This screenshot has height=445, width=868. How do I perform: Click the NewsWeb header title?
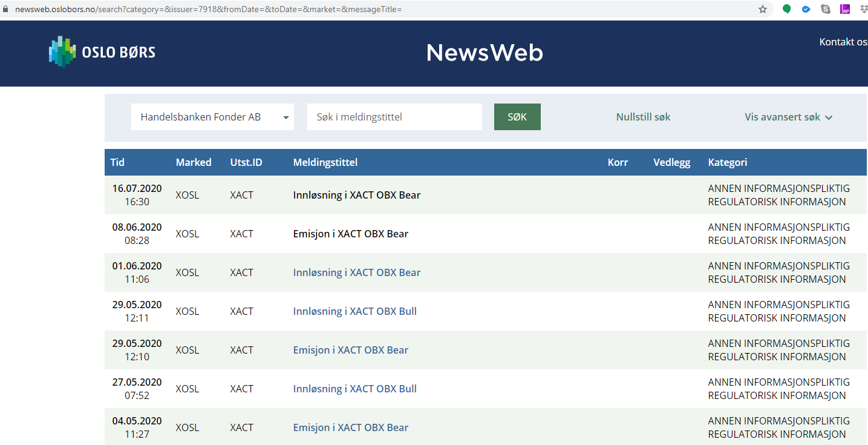(x=485, y=53)
